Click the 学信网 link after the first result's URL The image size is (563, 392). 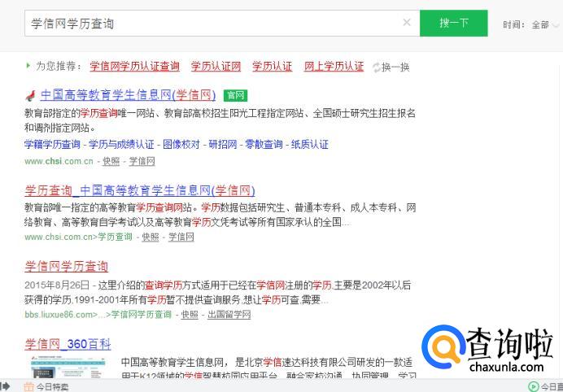[x=142, y=161]
